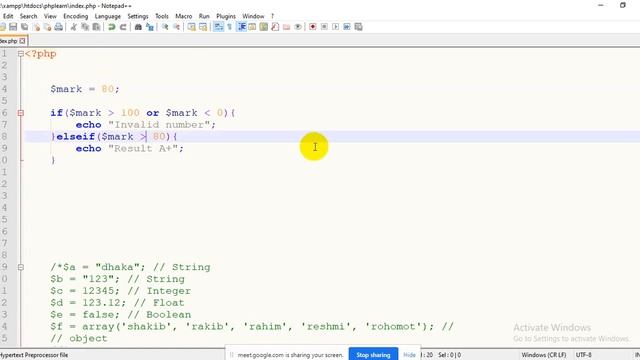640x360 pixels.
Task: Click the $c = 12345; // Integer line
Action: 120,291
